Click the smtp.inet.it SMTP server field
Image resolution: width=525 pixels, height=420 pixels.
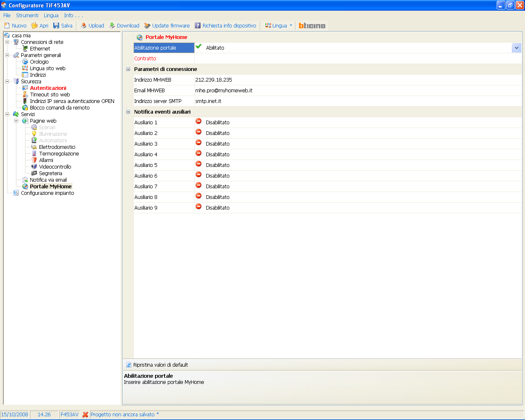[358, 101]
